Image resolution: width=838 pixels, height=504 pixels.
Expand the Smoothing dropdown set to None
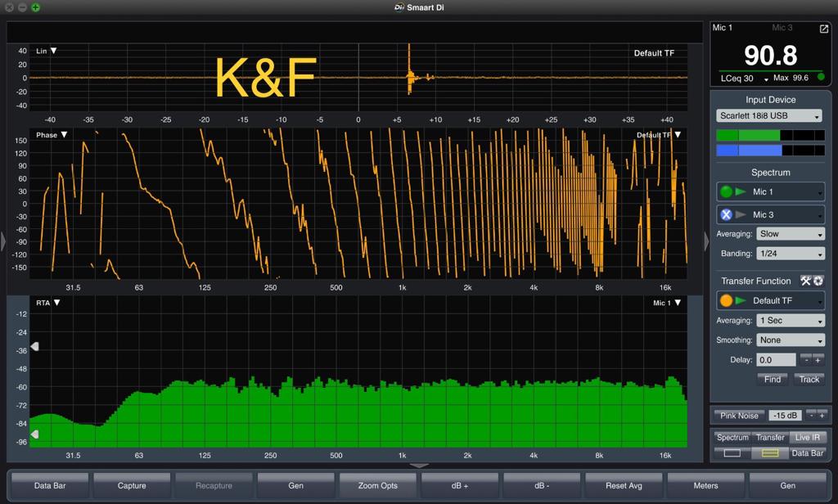pos(791,340)
